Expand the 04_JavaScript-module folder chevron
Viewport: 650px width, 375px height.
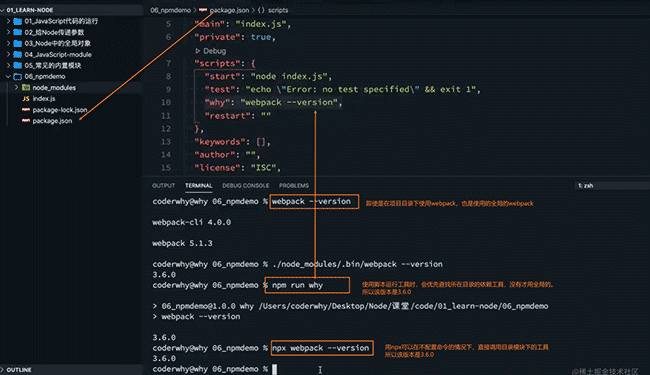click(x=8, y=54)
